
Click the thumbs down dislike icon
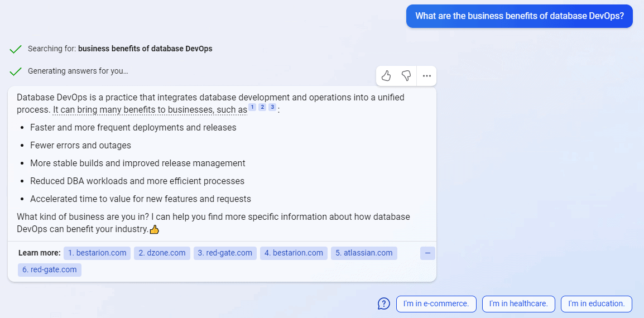coord(406,76)
